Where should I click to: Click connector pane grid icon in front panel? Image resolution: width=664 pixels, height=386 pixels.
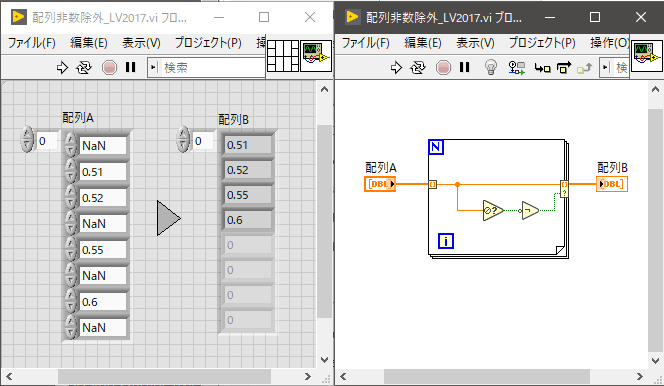(283, 56)
